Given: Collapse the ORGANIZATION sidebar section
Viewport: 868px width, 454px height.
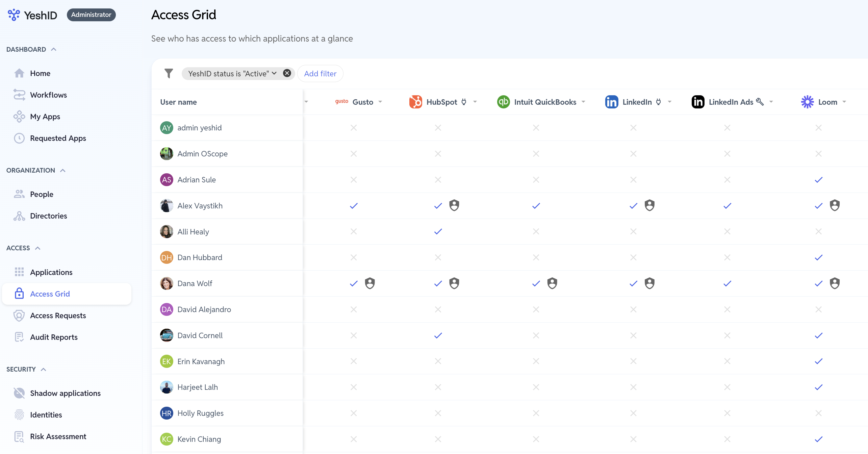Looking at the screenshot, I should coord(63,170).
